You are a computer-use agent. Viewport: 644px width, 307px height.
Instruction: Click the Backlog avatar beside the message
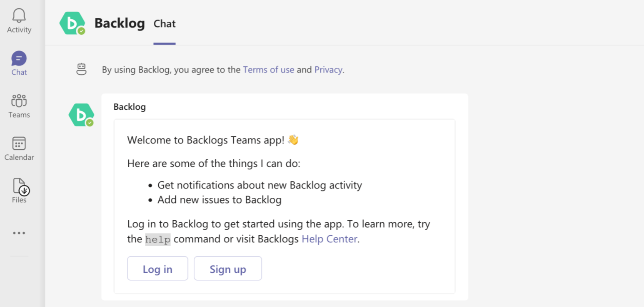81,115
